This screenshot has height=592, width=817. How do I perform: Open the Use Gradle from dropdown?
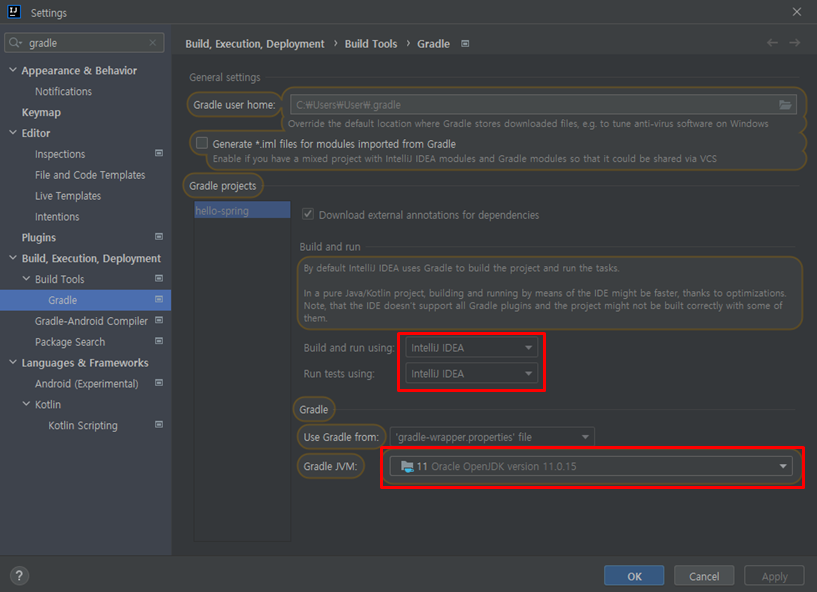492,437
